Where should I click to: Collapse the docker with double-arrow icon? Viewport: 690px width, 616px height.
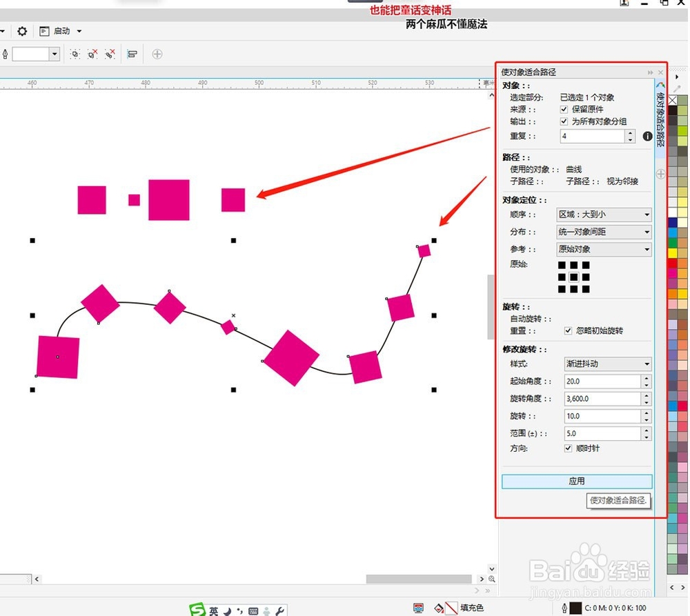[651, 72]
